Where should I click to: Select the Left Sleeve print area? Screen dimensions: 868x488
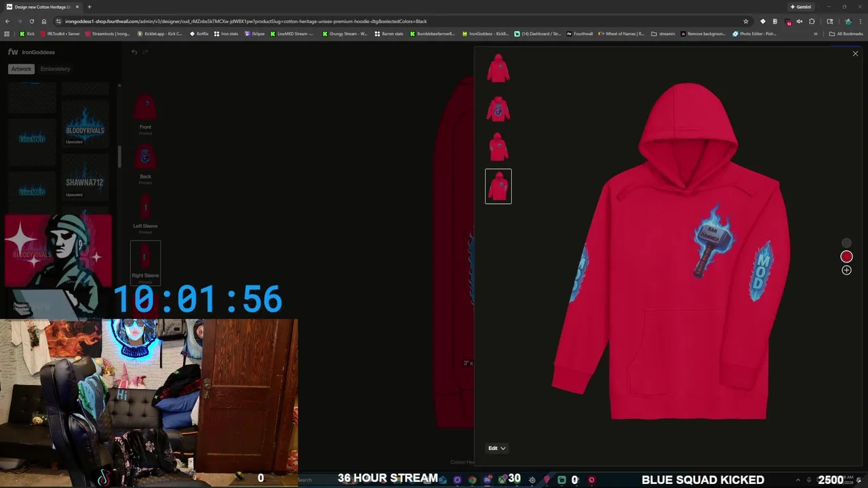tap(145, 211)
